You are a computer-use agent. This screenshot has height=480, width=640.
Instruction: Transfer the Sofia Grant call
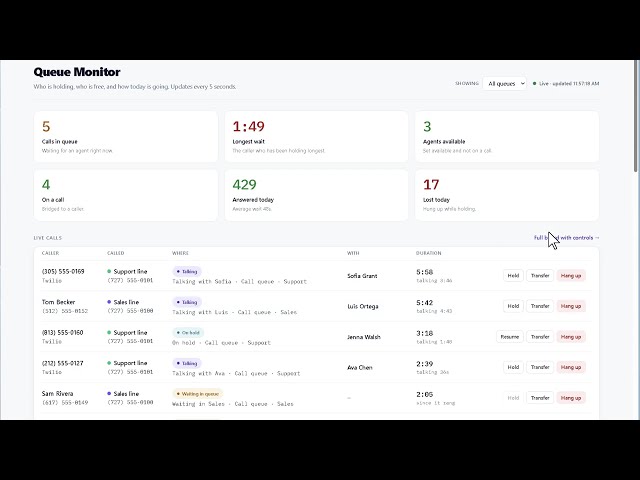(540, 276)
